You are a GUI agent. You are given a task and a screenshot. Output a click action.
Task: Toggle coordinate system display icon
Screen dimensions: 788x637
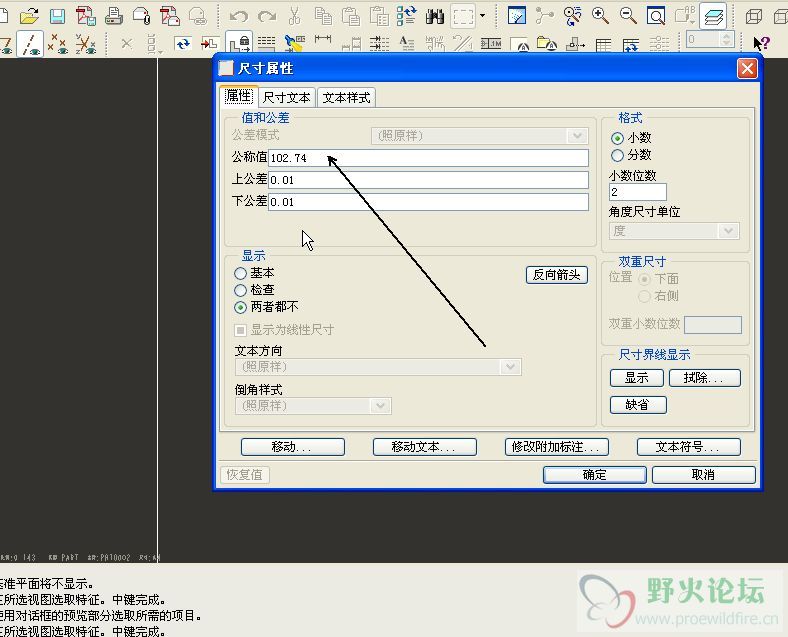pos(86,44)
